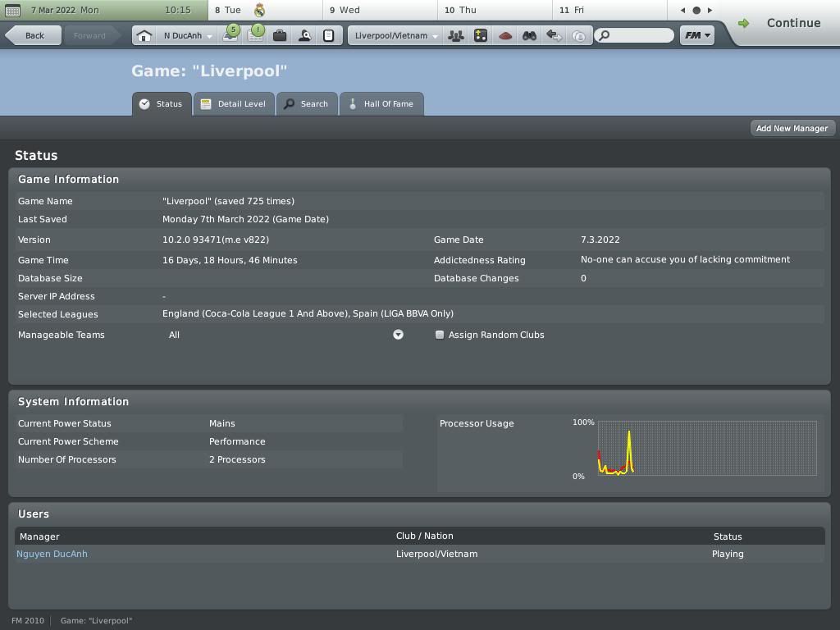Click the next-day arrow in the calendar strip

point(710,10)
